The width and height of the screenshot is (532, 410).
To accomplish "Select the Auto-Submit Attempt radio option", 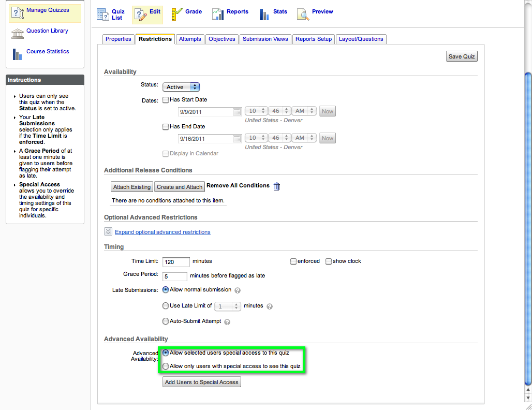I will pos(166,321).
